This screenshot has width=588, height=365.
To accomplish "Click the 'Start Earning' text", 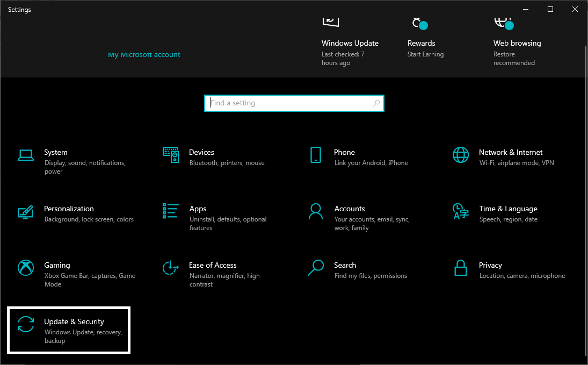I will point(425,54).
